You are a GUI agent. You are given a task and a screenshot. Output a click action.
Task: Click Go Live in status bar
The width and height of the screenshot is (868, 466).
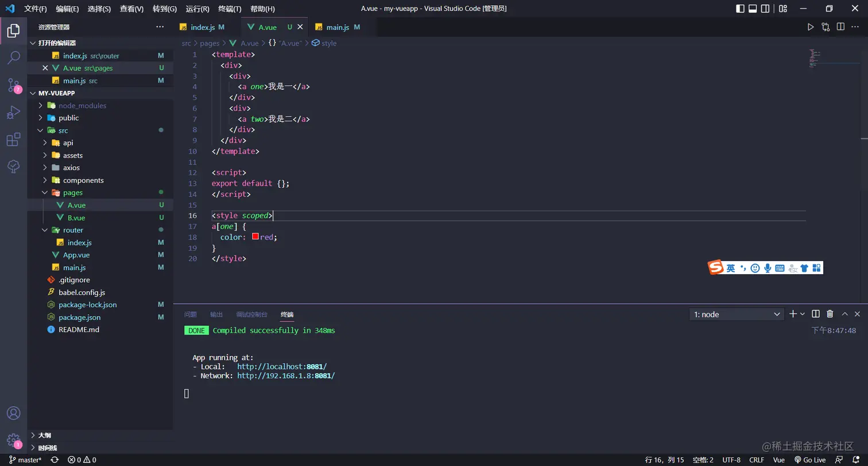pos(810,460)
